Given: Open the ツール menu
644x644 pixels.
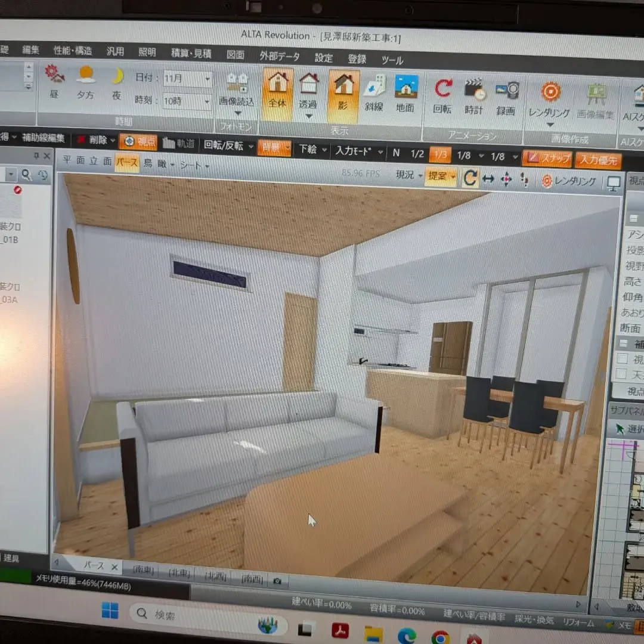Looking at the screenshot, I should click(x=392, y=60).
